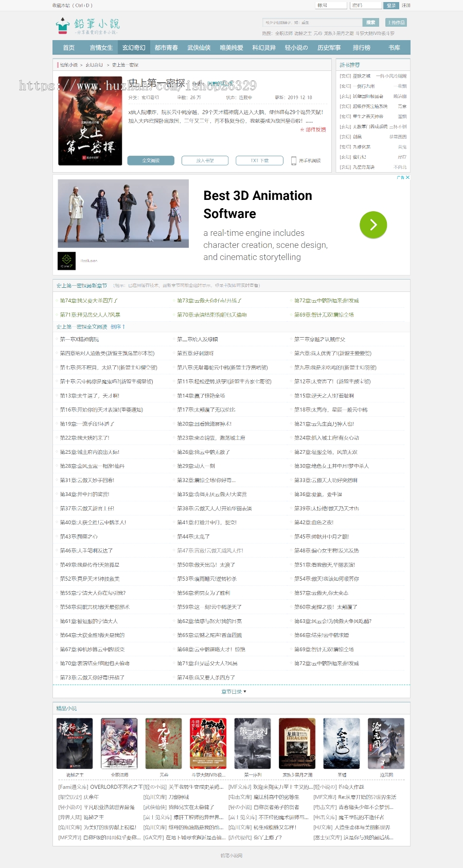Open chapter 第29章:动人一刻

coord(196,466)
